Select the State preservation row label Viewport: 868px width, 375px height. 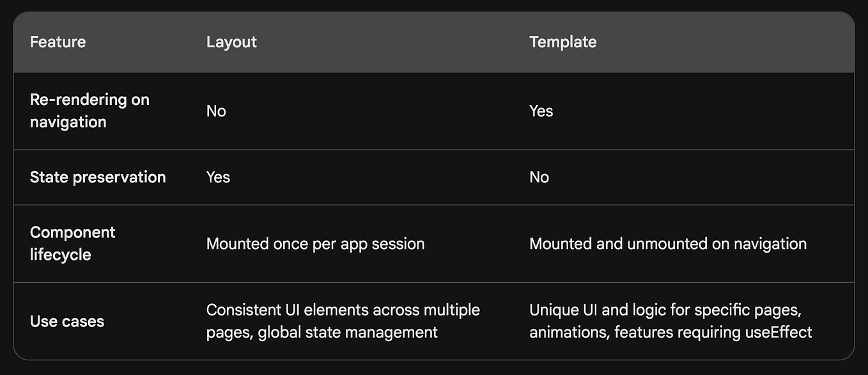98,177
